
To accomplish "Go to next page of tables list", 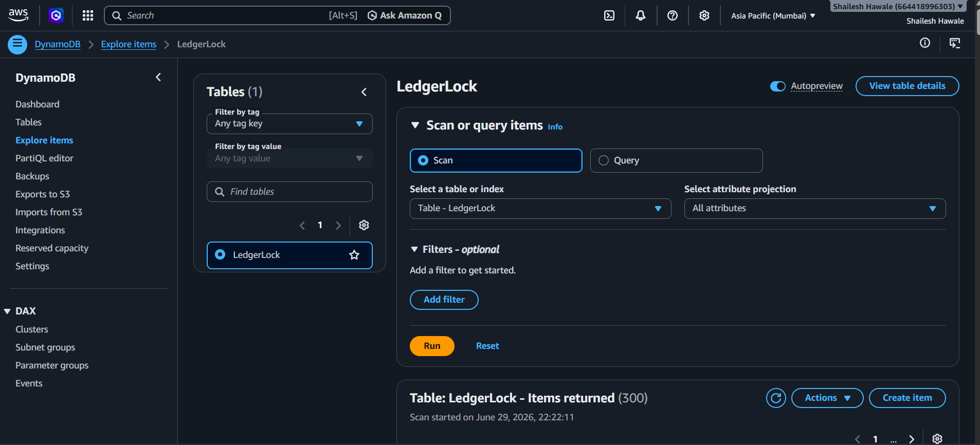I will point(338,225).
